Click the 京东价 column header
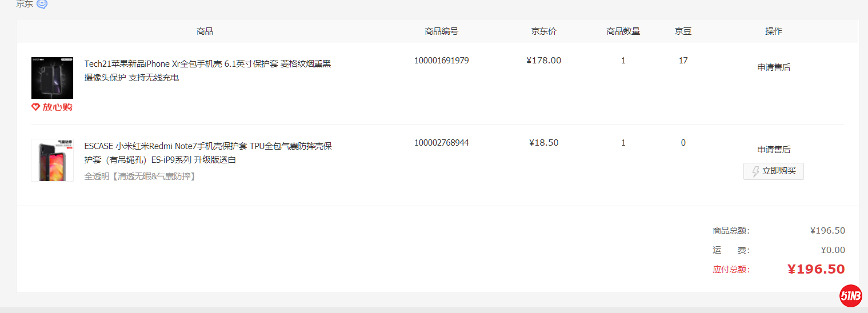Image resolution: width=868 pixels, height=313 pixels. (543, 31)
